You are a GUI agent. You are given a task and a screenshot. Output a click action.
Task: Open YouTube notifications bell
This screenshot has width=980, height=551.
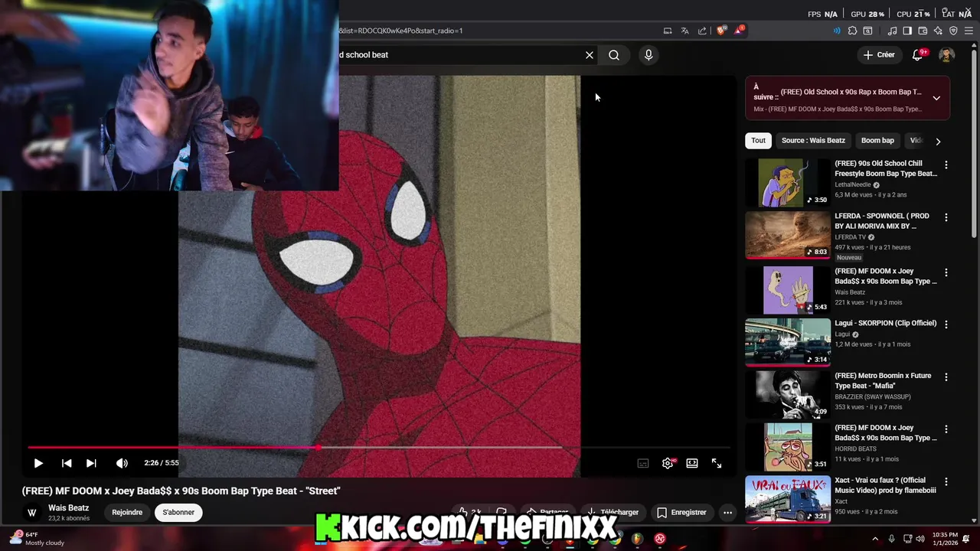coord(918,55)
